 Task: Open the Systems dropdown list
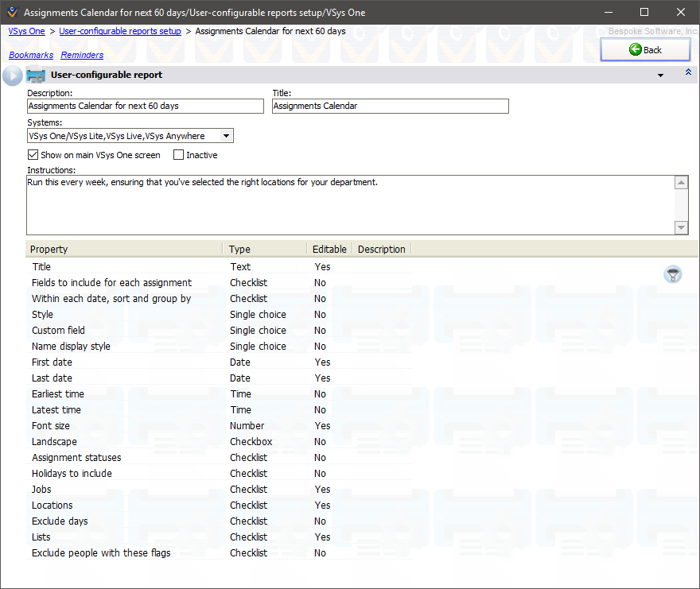[226, 136]
